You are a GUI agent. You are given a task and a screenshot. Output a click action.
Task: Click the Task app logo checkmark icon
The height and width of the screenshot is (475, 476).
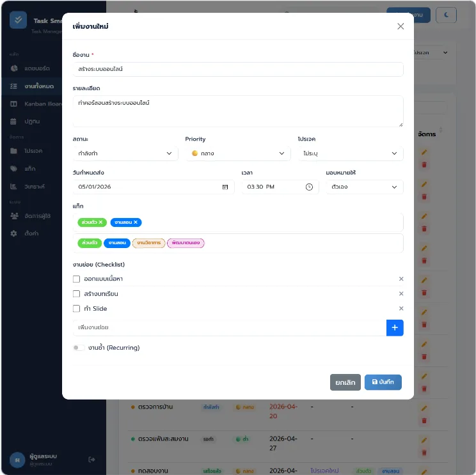click(18, 20)
